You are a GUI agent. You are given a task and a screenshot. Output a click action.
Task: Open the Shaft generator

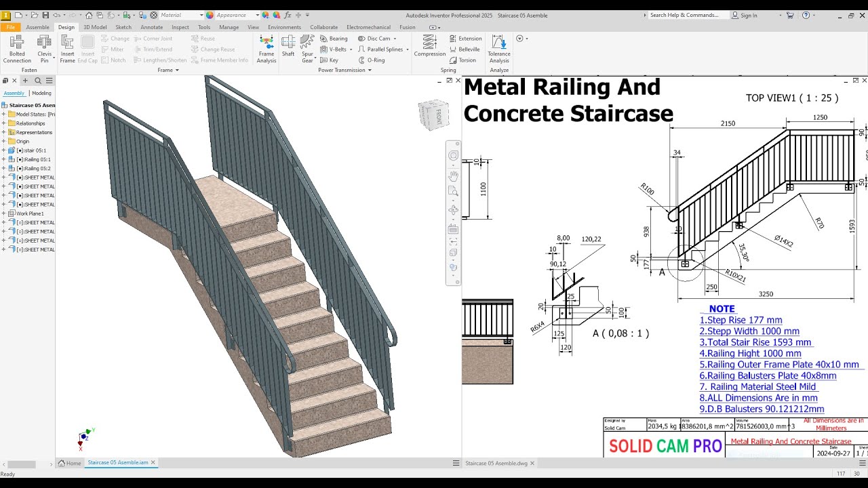[288, 46]
